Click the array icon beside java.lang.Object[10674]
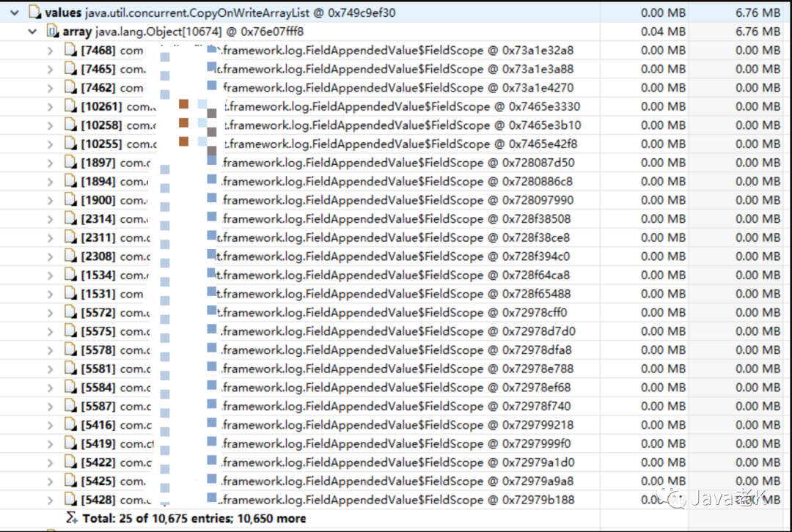The height and width of the screenshot is (532, 792). (53, 32)
